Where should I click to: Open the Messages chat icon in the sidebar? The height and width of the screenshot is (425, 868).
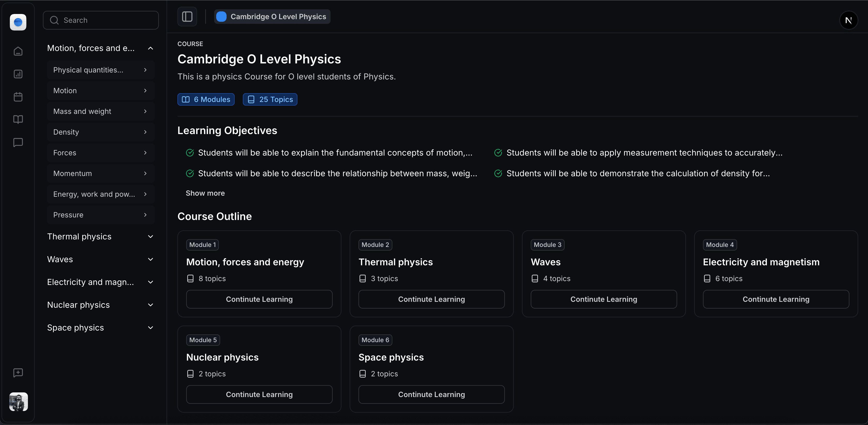[18, 142]
